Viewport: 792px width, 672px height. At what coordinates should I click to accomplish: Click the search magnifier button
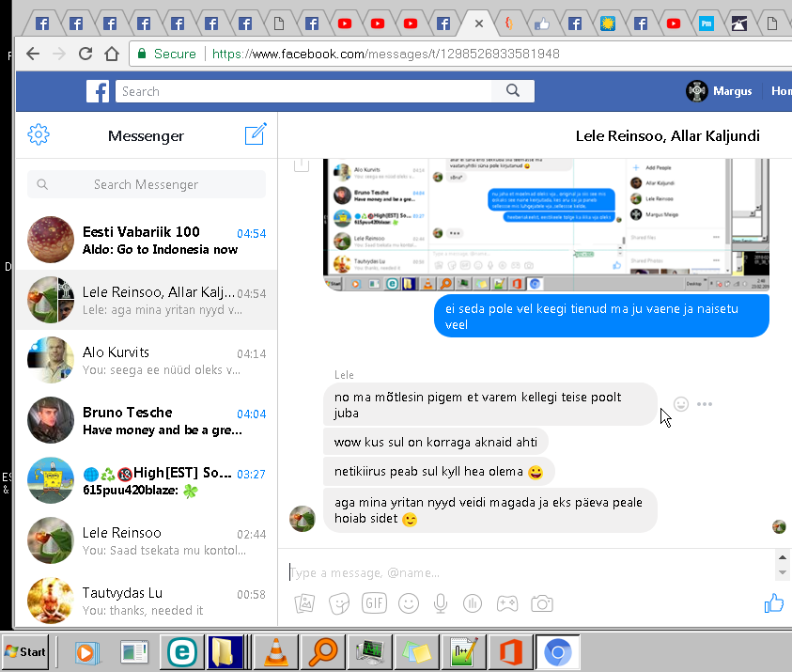pyautogui.click(x=513, y=91)
